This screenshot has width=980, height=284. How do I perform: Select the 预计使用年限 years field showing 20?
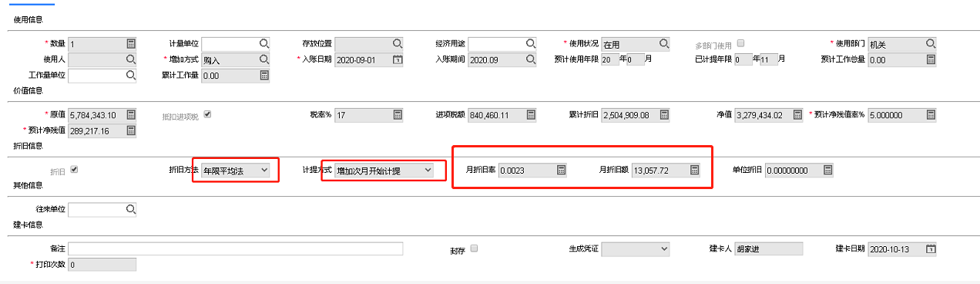click(x=610, y=60)
